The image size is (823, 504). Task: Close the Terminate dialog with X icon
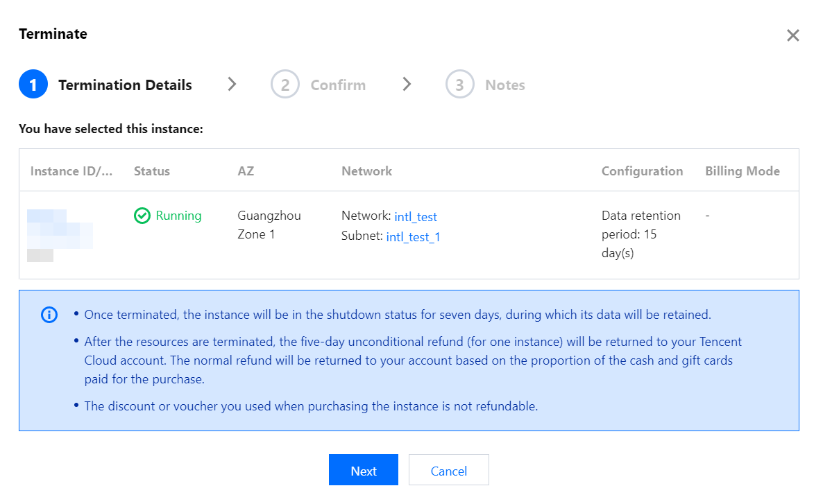[x=792, y=35]
